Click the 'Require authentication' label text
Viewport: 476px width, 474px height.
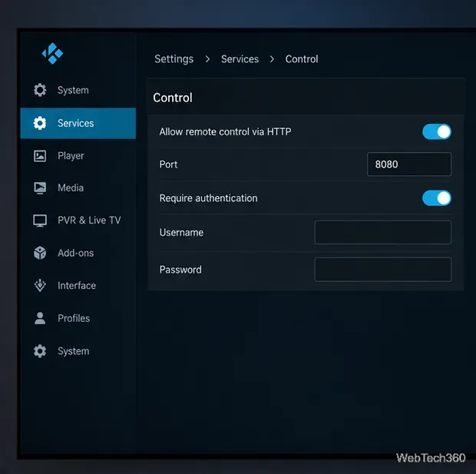pyautogui.click(x=208, y=198)
